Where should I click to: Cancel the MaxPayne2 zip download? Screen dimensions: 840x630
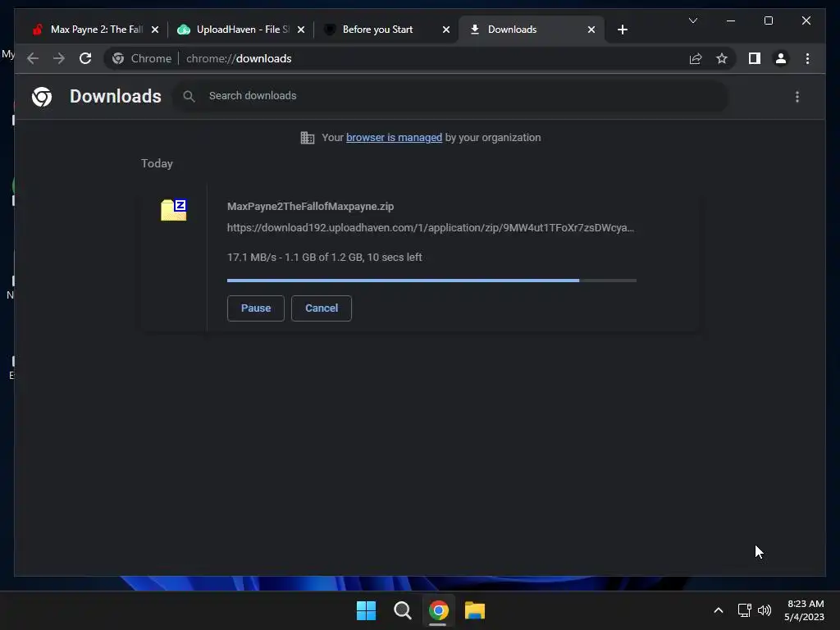pyautogui.click(x=322, y=308)
